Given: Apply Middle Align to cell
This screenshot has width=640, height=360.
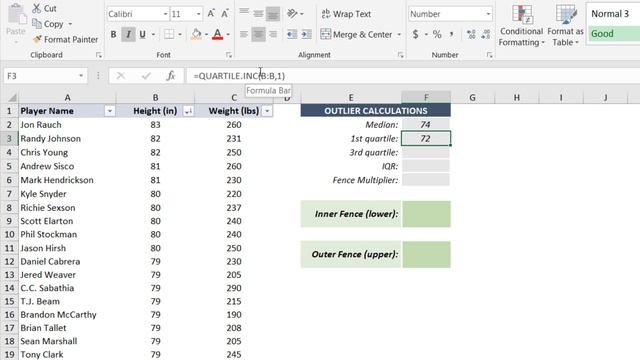Looking at the screenshot, I should point(258,13).
